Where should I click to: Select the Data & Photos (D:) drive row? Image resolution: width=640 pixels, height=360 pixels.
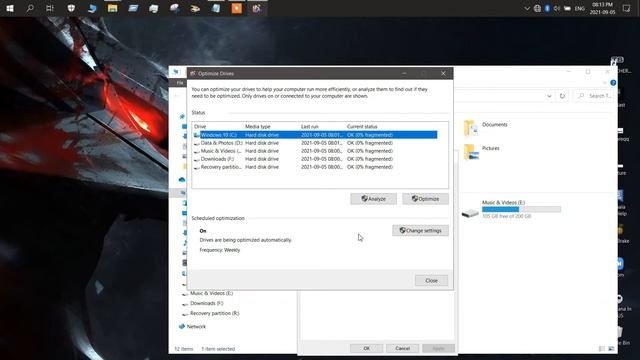(315, 143)
